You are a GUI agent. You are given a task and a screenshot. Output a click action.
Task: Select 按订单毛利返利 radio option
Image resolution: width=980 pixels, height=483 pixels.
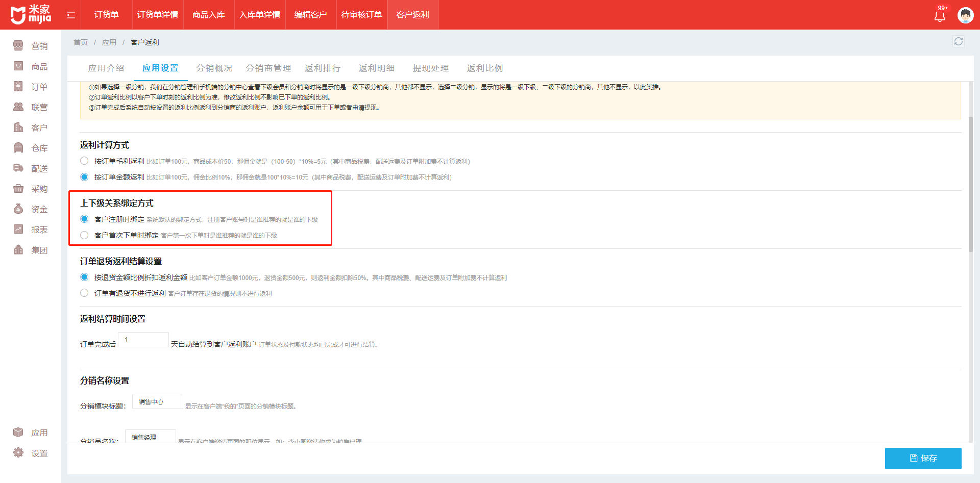[x=85, y=161]
